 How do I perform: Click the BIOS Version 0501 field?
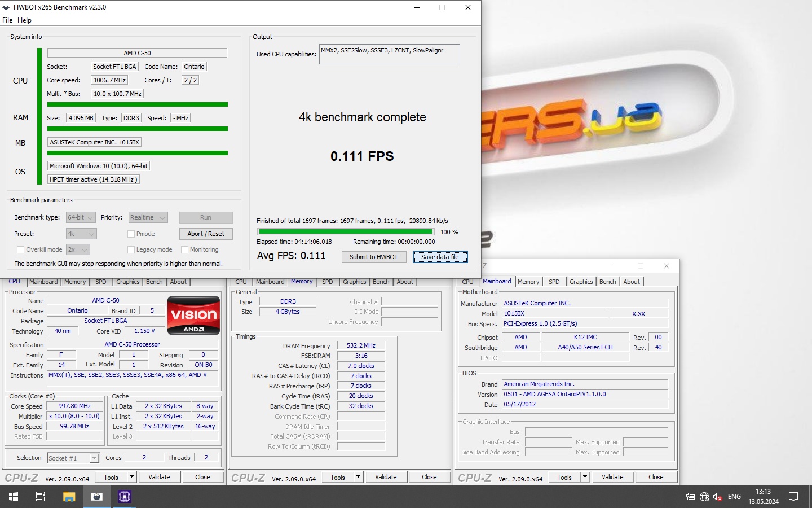585,394
